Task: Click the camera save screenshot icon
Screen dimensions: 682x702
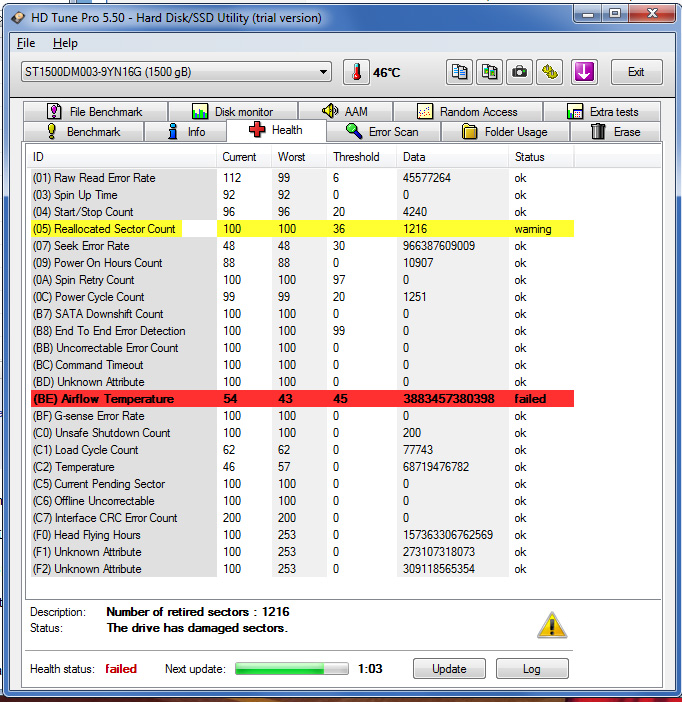Action: pyautogui.click(x=519, y=72)
